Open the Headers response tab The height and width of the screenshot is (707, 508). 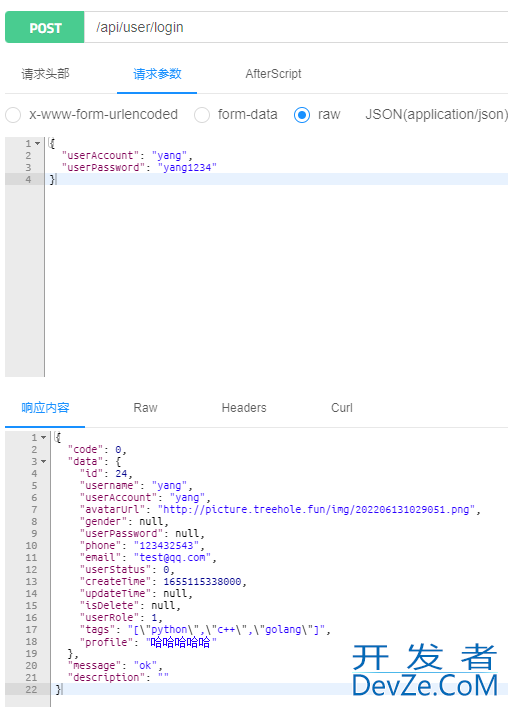tap(244, 408)
